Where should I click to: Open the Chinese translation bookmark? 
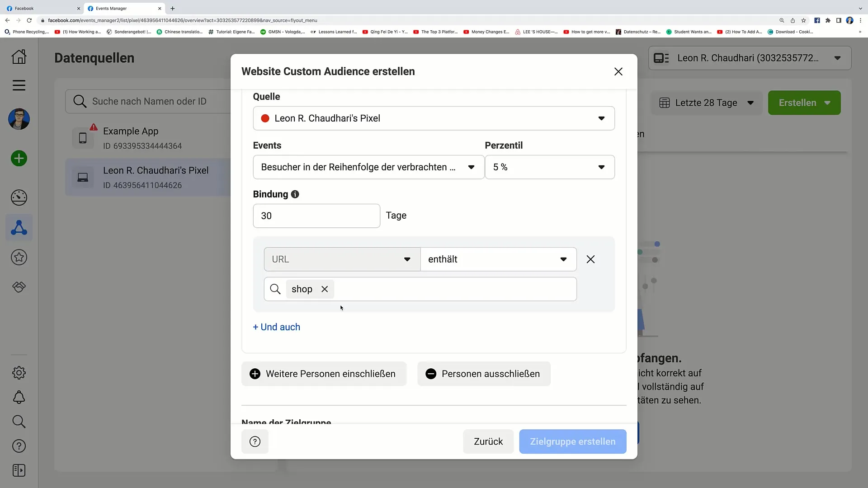tap(179, 32)
